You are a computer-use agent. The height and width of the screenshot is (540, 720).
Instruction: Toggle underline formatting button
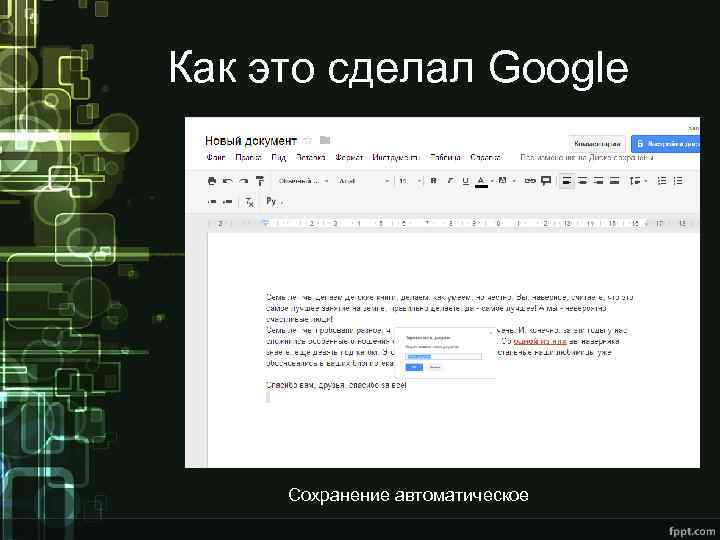[x=466, y=181]
